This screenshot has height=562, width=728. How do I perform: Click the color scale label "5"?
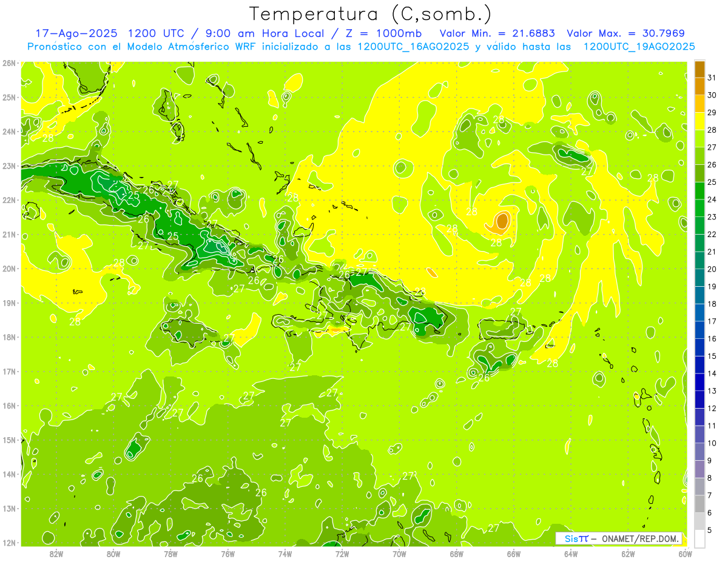pos(710,530)
